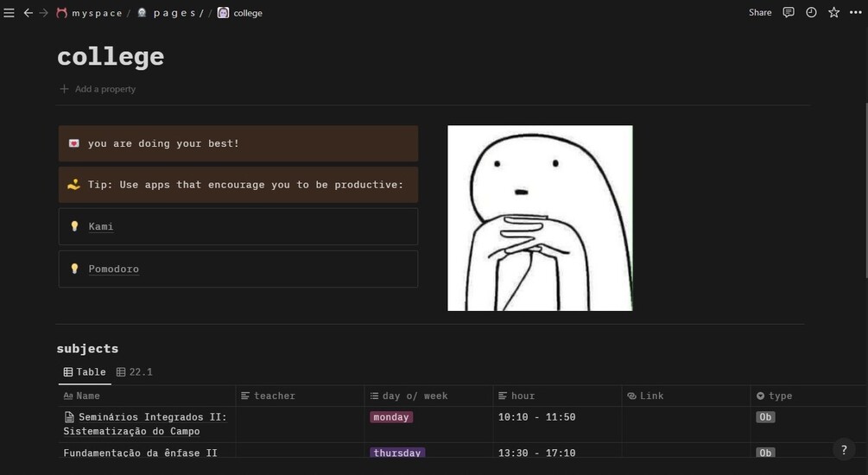Viewport: 868px width, 475px height.
Task: Click the Name column header
Action: click(147, 396)
